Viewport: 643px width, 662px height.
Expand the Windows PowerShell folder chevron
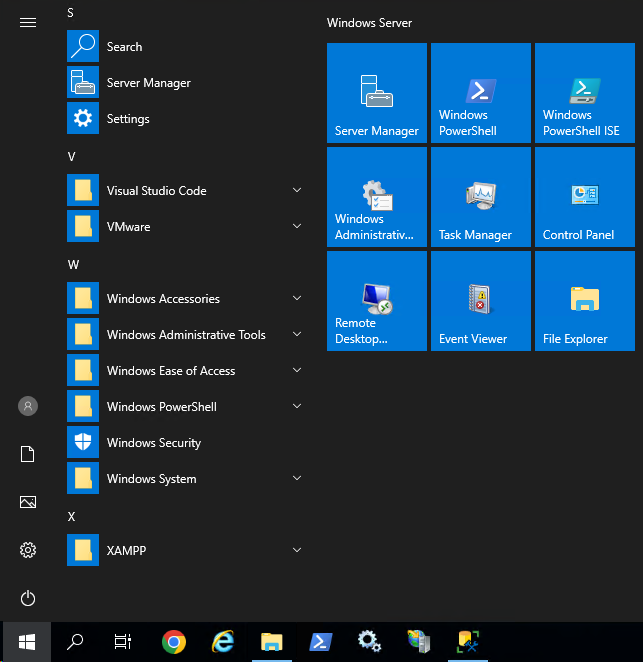[297, 406]
